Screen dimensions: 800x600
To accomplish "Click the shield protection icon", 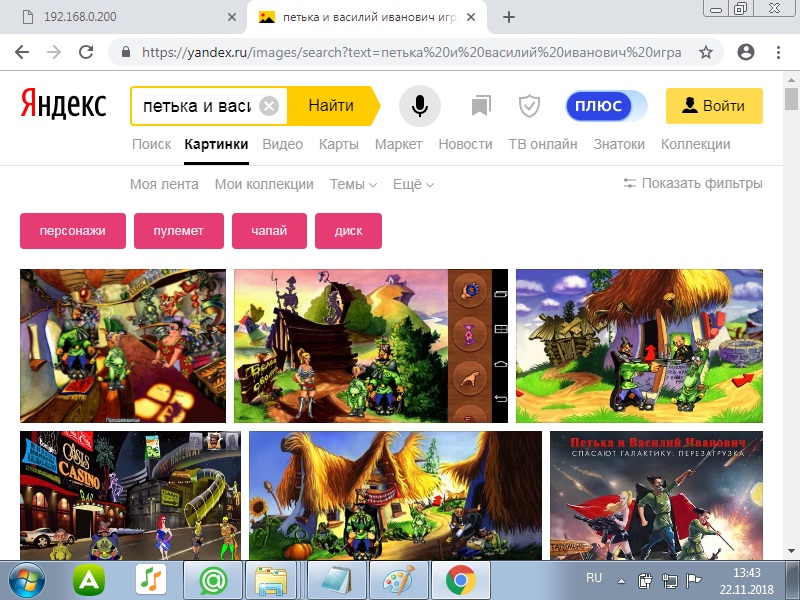I will point(529,106).
